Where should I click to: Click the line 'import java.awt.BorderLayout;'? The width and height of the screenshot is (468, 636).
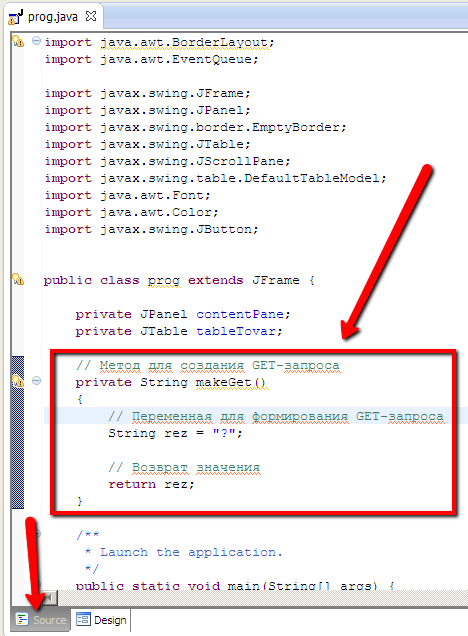[x=159, y=43]
